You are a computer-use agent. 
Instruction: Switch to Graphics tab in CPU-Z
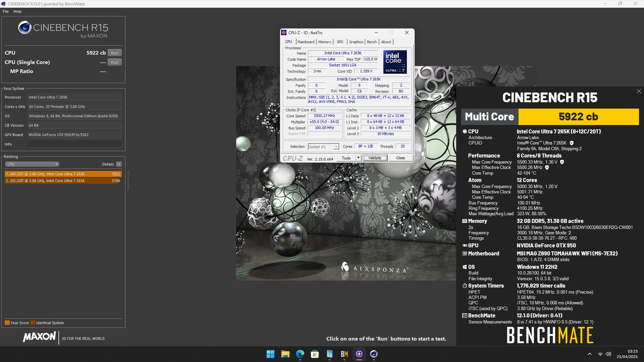356,42
